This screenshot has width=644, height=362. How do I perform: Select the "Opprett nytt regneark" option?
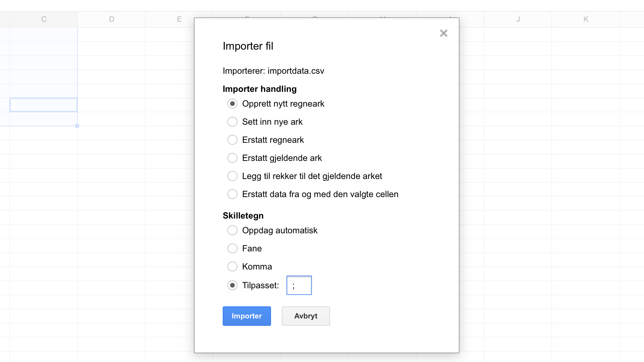point(232,104)
